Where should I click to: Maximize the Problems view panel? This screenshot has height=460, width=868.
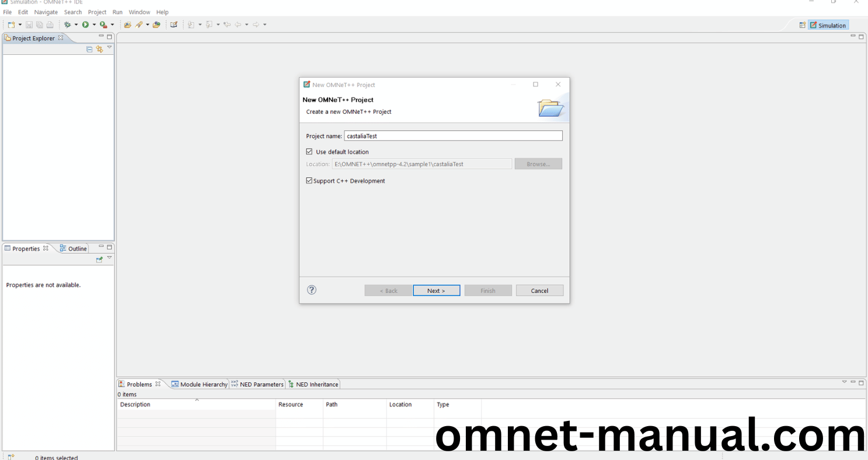click(x=861, y=383)
